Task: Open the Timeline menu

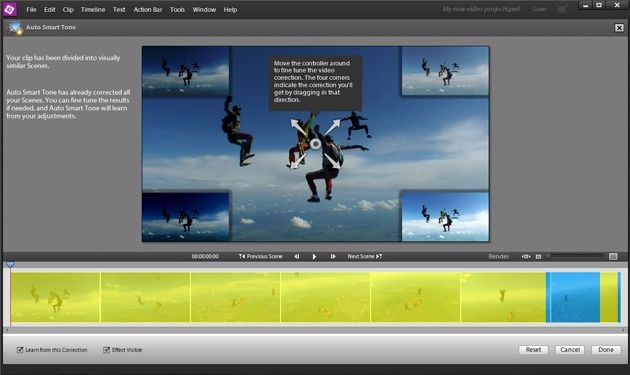Action: click(x=93, y=9)
